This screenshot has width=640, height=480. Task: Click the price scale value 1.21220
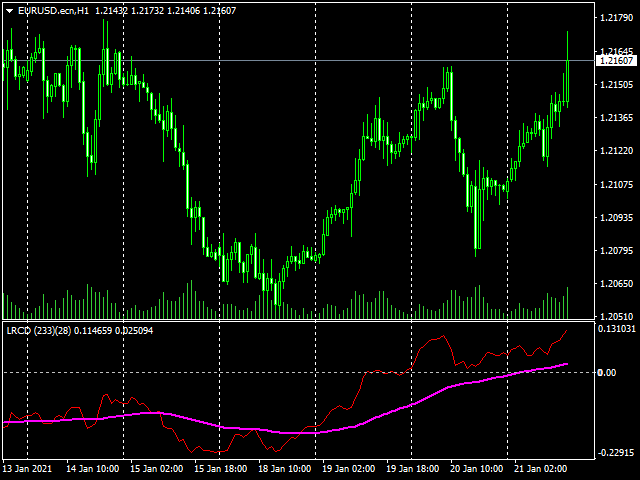pos(616,151)
